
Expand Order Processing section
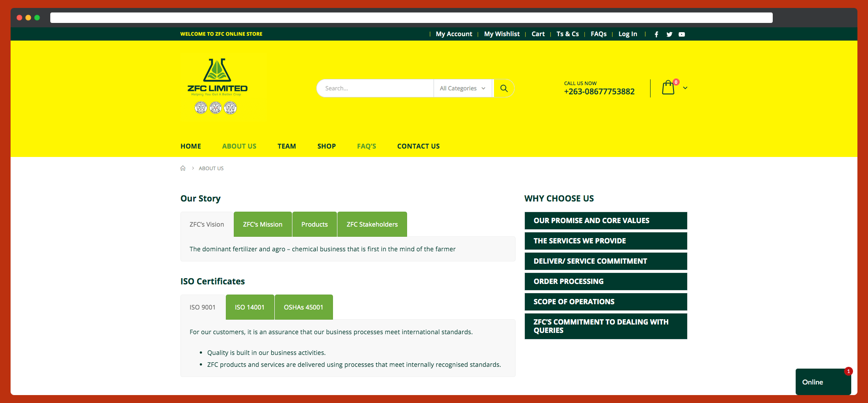coord(606,281)
